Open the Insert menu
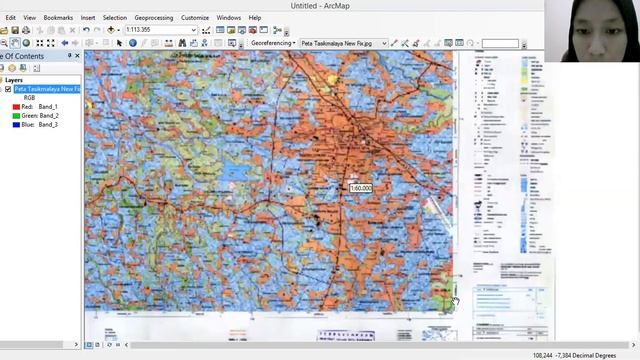This screenshot has width=640, height=360. click(x=88, y=18)
